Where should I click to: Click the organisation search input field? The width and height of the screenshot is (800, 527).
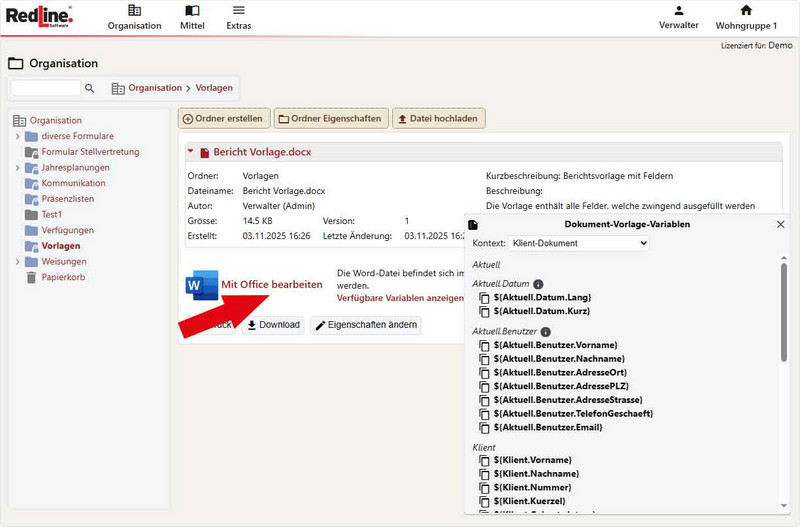(46, 88)
